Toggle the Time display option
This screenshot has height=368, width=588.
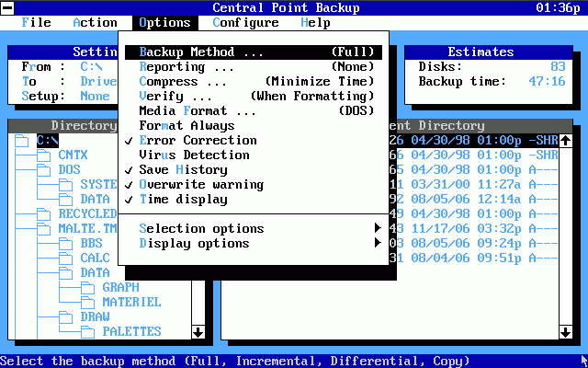pos(254,200)
